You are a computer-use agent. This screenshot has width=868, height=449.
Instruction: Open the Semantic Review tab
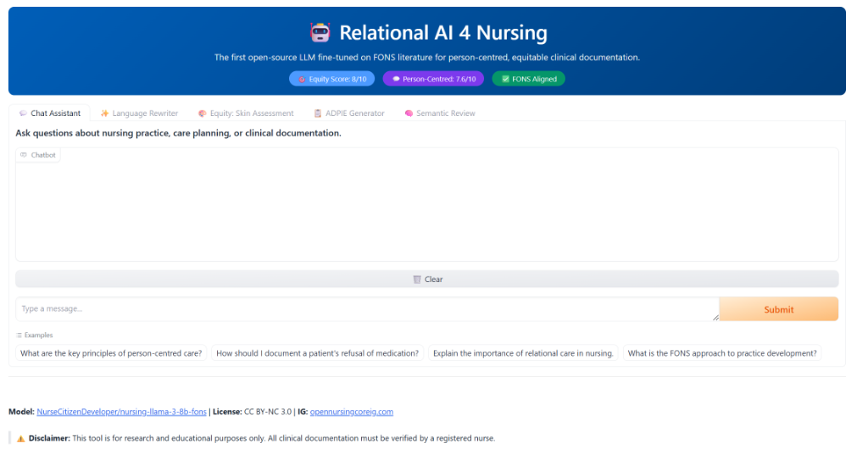click(x=440, y=114)
